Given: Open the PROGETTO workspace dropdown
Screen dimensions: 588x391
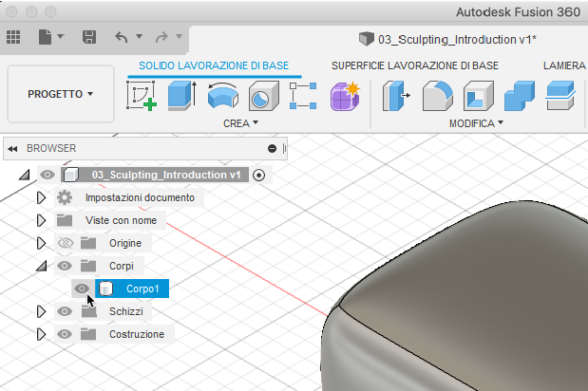Looking at the screenshot, I should (x=61, y=94).
